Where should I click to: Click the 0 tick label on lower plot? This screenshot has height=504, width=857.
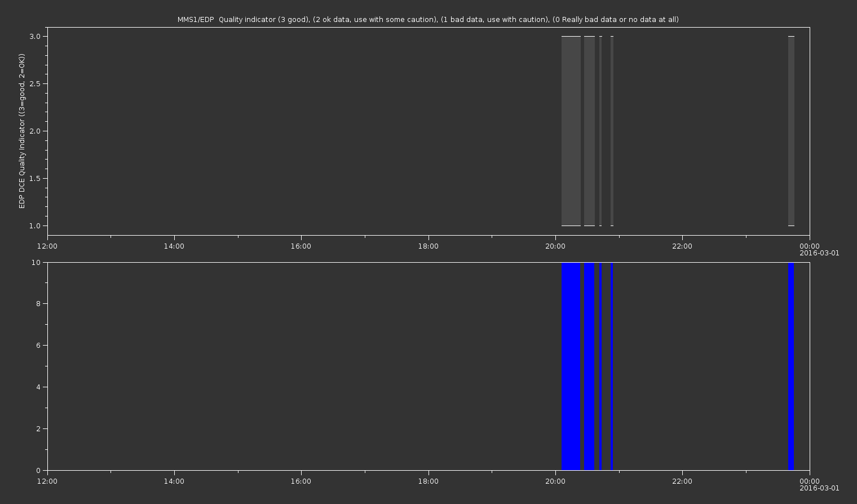(x=38, y=471)
